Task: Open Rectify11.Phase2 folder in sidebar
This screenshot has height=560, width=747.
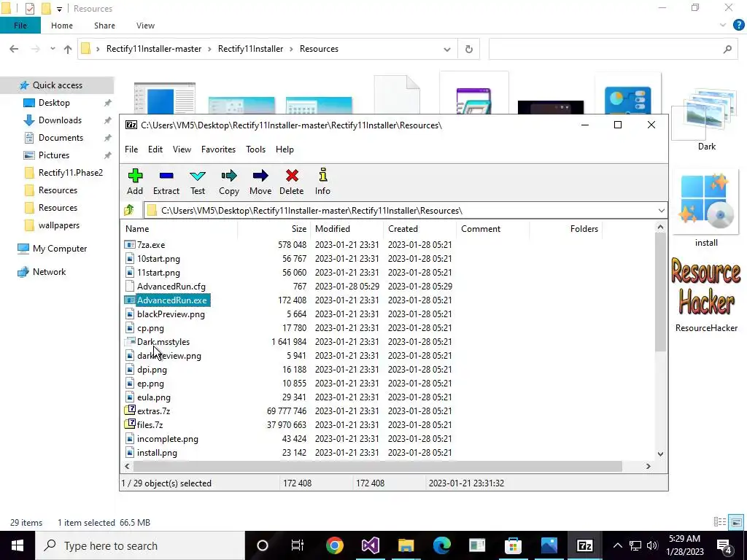Action: pyautogui.click(x=71, y=172)
